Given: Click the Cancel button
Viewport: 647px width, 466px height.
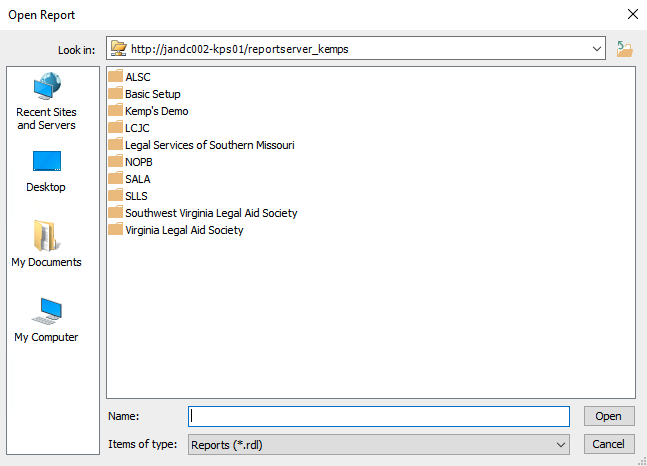Looking at the screenshot, I should click(609, 444).
